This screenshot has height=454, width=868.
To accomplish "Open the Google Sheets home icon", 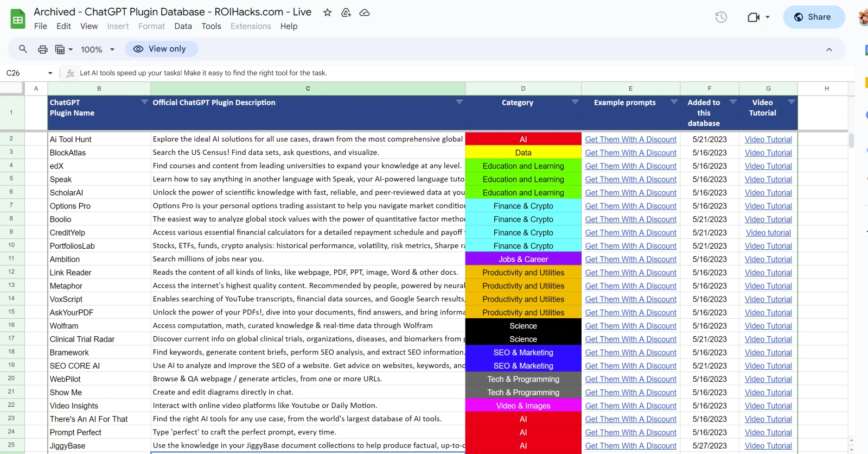I will [x=18, y=19].
